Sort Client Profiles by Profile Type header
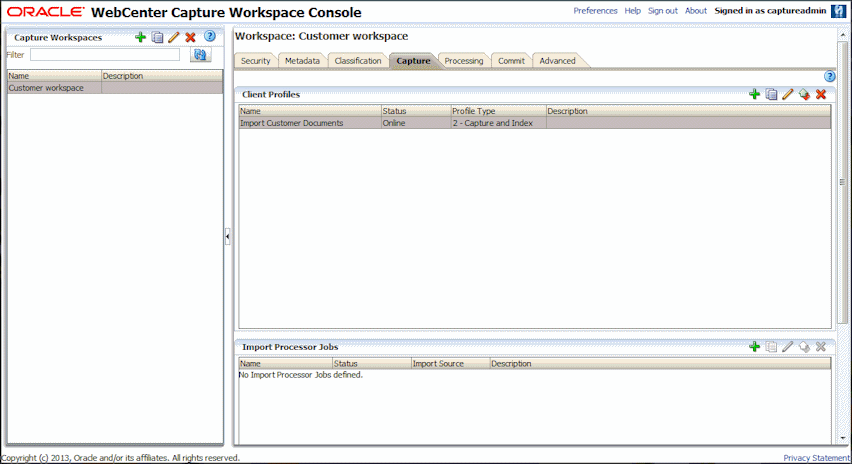The image size is (852, 464). (498, 111)
